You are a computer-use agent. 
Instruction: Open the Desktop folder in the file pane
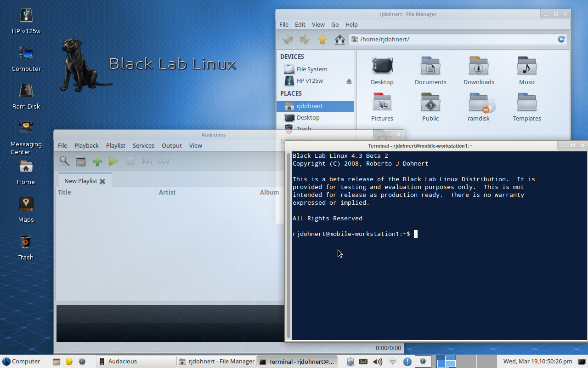point(382,71)
